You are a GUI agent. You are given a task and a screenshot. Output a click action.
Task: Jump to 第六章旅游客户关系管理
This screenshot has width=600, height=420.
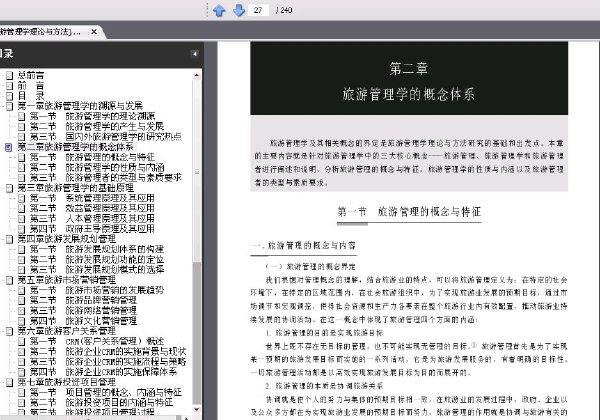pos(67,331)
